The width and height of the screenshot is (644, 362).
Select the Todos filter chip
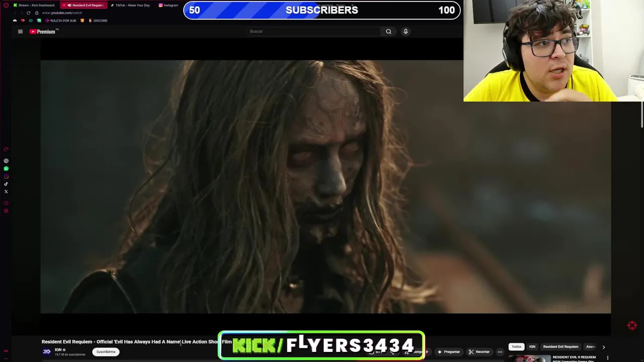click(x=517, y=346)
